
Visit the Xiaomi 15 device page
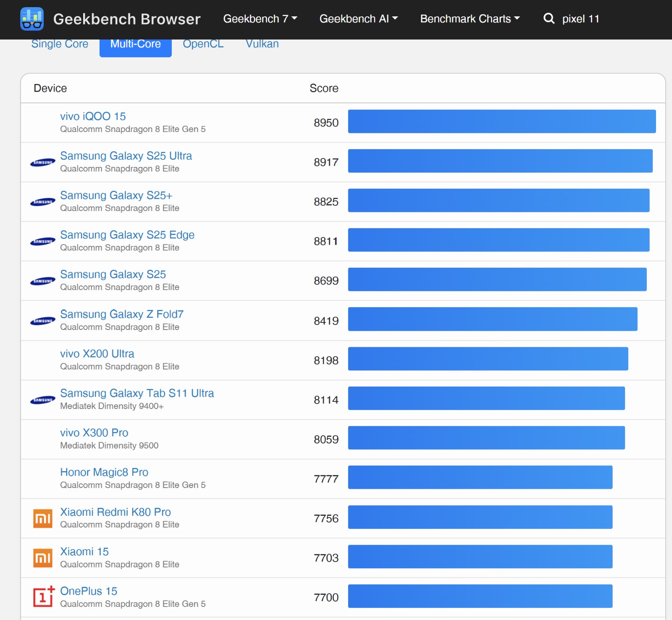[x=84, y=552]
